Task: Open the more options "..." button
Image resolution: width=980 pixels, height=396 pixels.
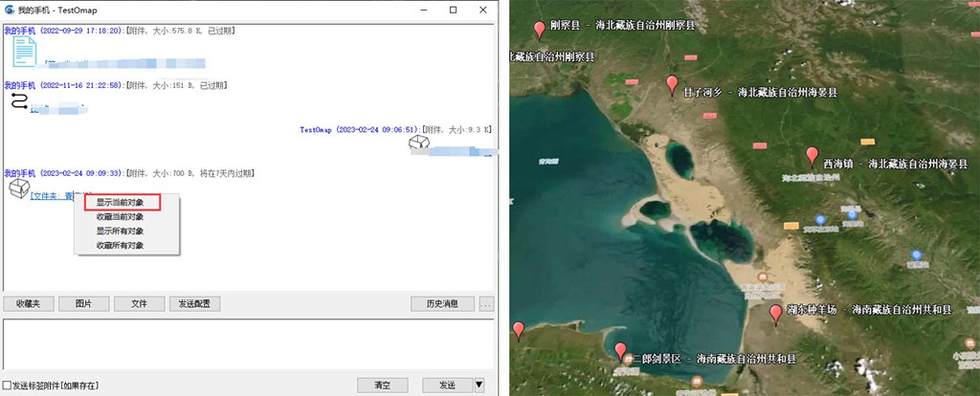Action: (486, 304)
